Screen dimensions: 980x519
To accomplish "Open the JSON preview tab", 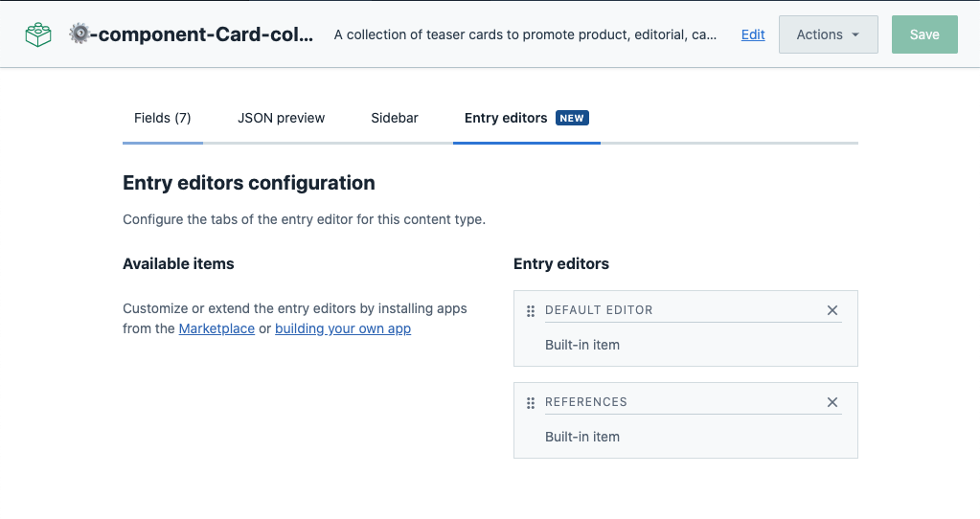I will click(281, 118).
